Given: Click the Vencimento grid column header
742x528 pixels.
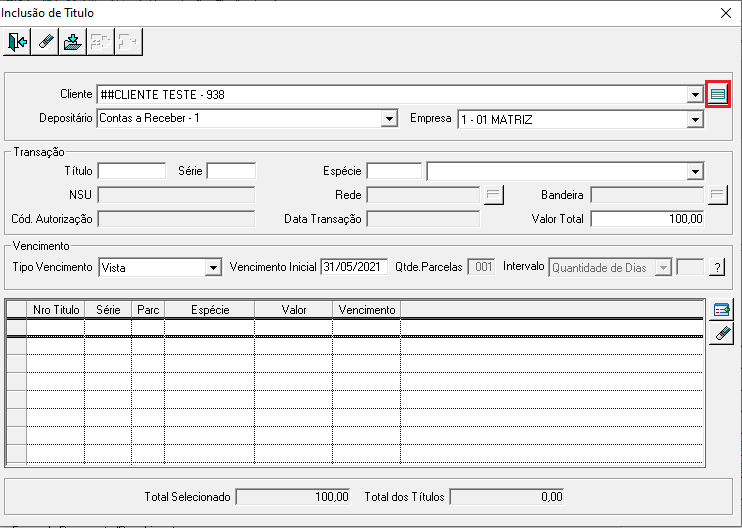Looking at the screenshot, I should (x=367, y=310).
